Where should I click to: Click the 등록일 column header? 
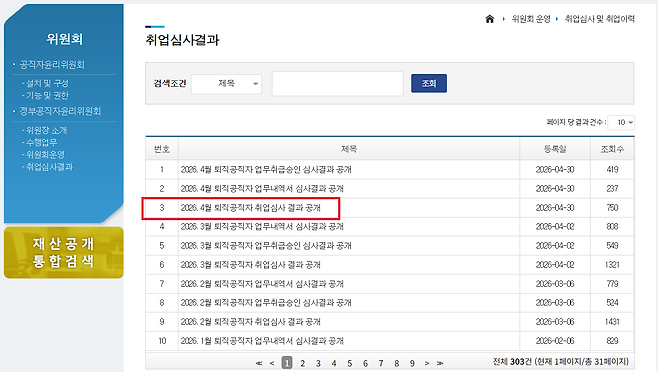[555, 149]
